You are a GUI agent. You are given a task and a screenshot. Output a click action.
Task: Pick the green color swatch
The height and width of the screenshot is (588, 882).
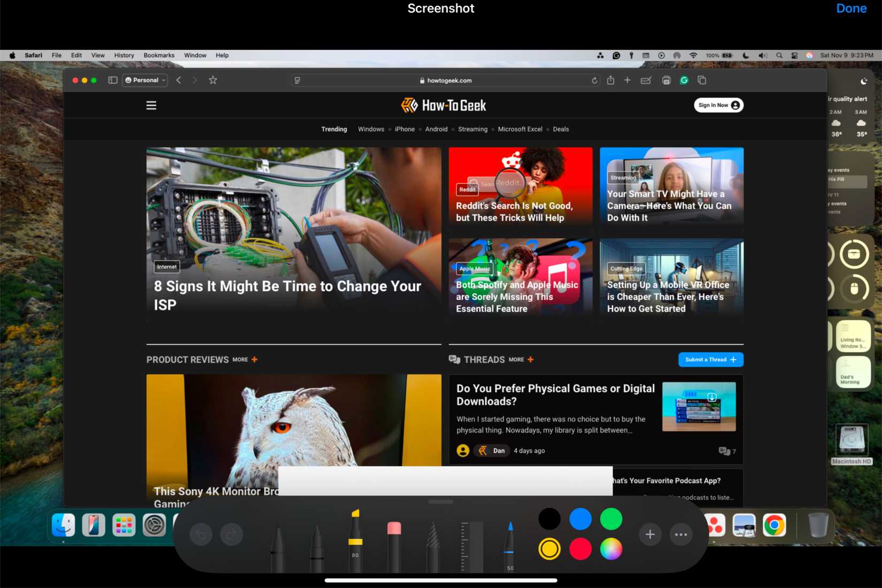[x=611, y=519]
